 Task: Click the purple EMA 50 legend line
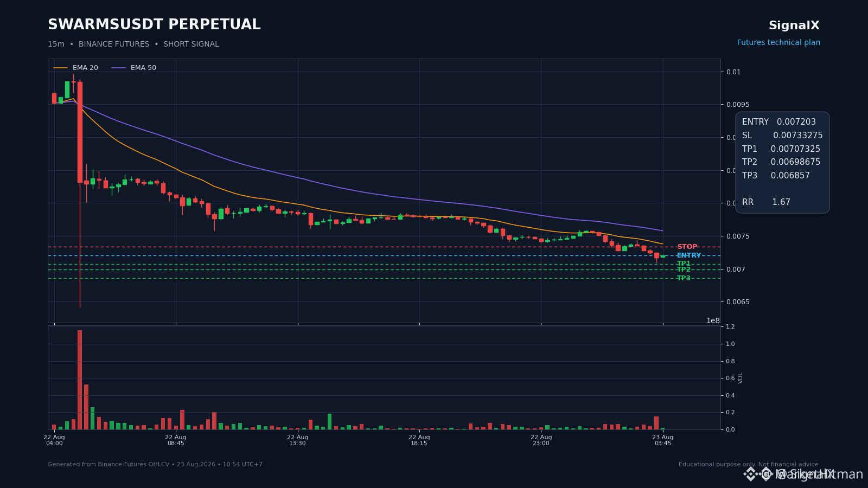(119, 68)
